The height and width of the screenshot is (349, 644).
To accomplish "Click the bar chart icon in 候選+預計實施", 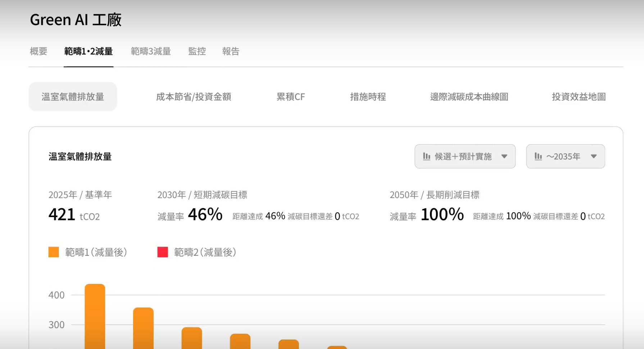I will (427, 156).
